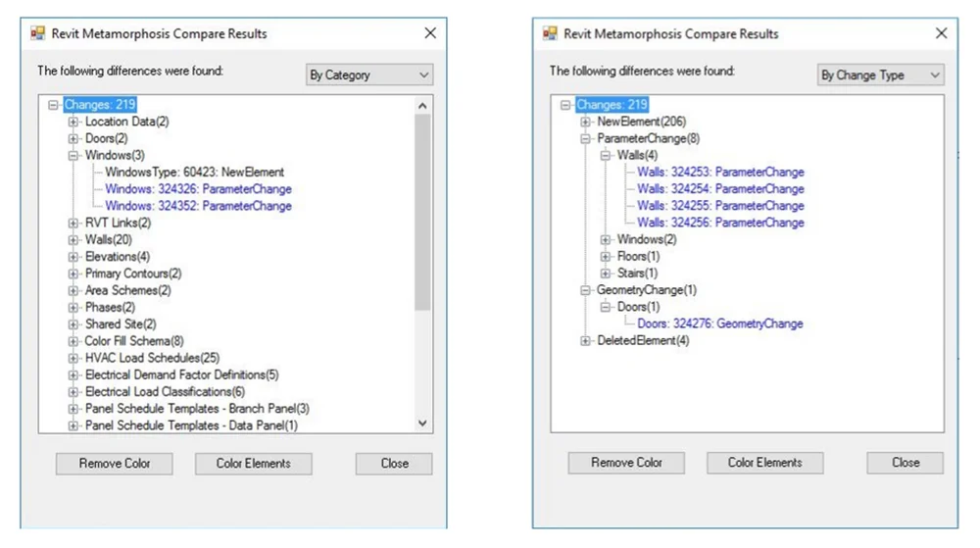Expand the Floors(1) node
Image resolution: width=980 pixels, height=548 pixels.
click(x=605, y=257)
